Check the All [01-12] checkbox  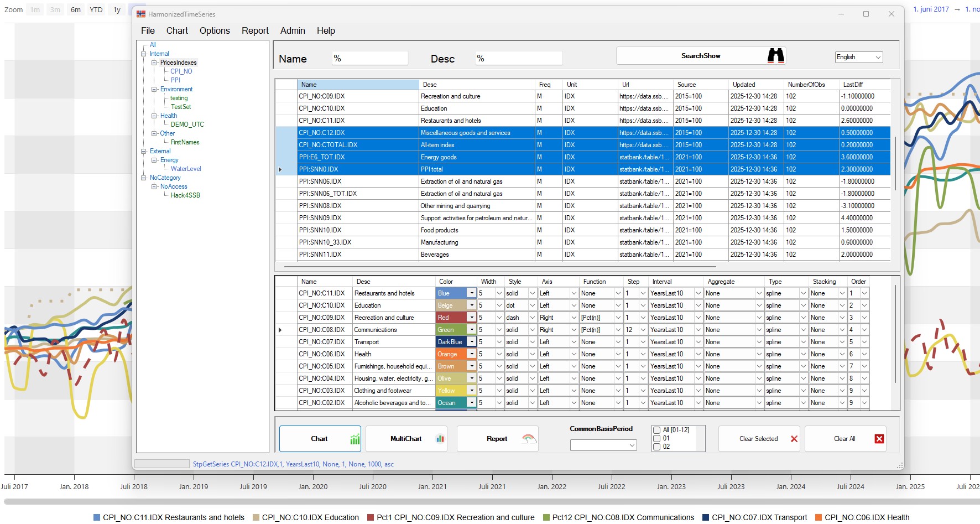(657, 430)
